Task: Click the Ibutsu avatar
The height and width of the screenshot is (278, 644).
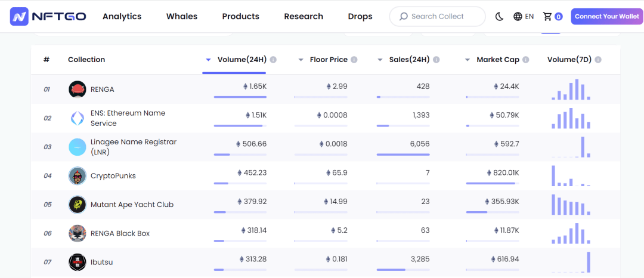Action: pos(77,262)
